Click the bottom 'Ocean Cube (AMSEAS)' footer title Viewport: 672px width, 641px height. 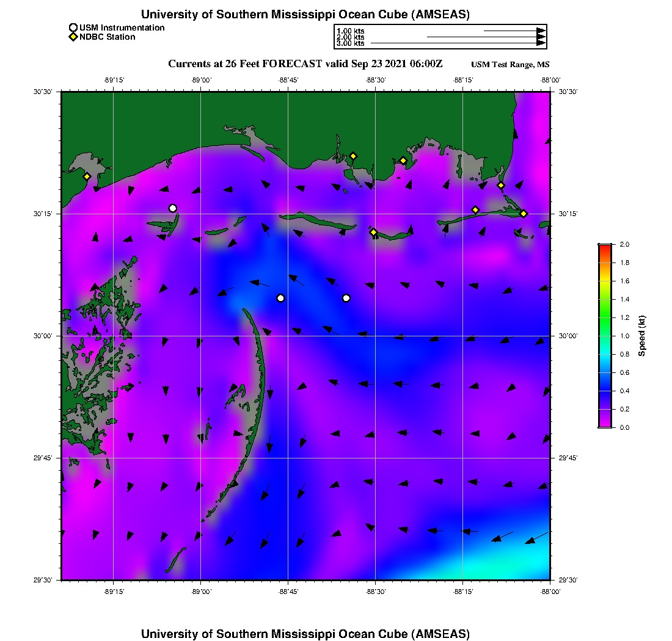click(x=305, y=633)
